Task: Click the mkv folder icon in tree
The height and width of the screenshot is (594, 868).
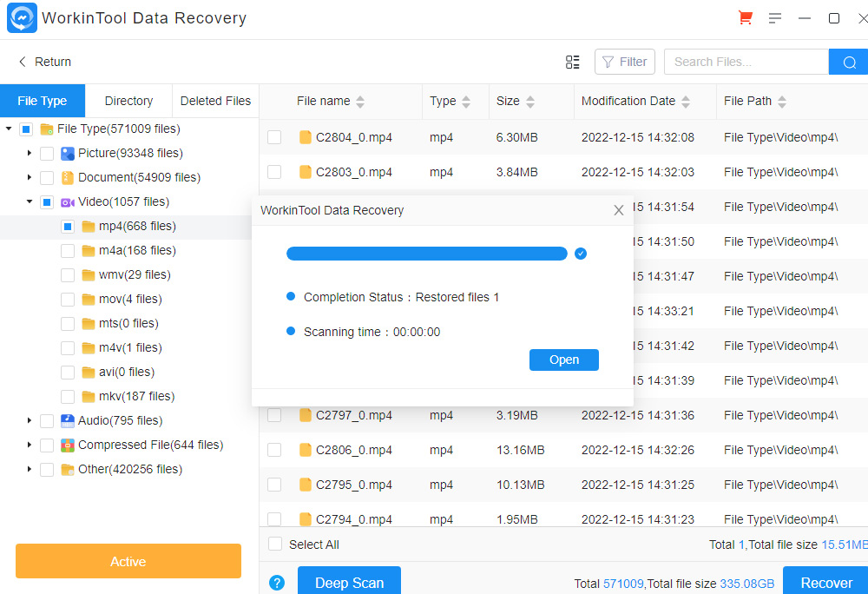Action: coord(88,396)
